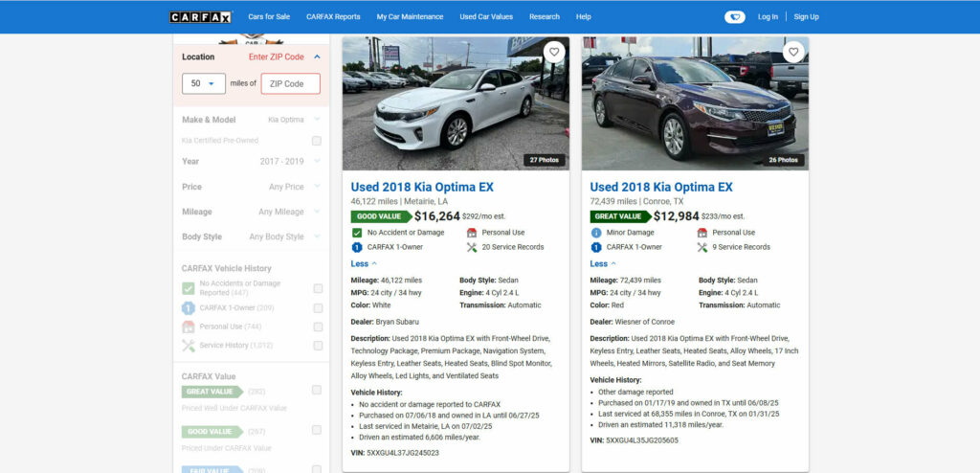Click VIN 5XXGU4L35JG205605 text

pyautogui.click(x=635, y=440)
